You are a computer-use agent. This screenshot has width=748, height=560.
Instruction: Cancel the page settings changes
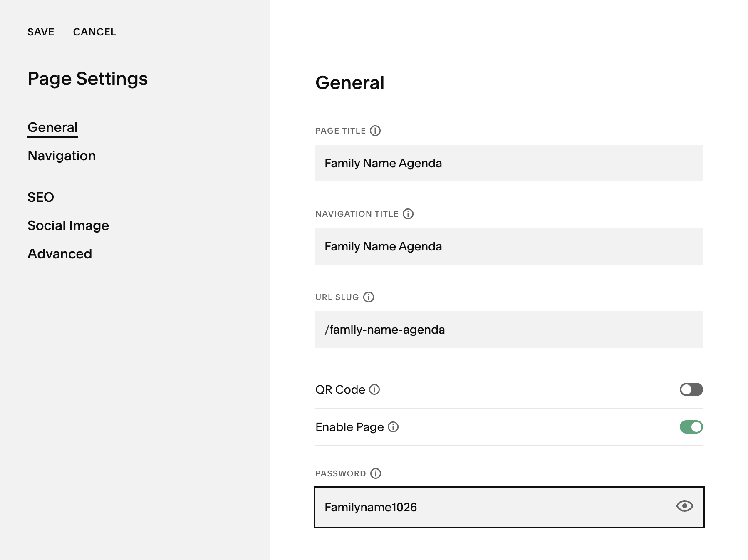pos(94,32)
